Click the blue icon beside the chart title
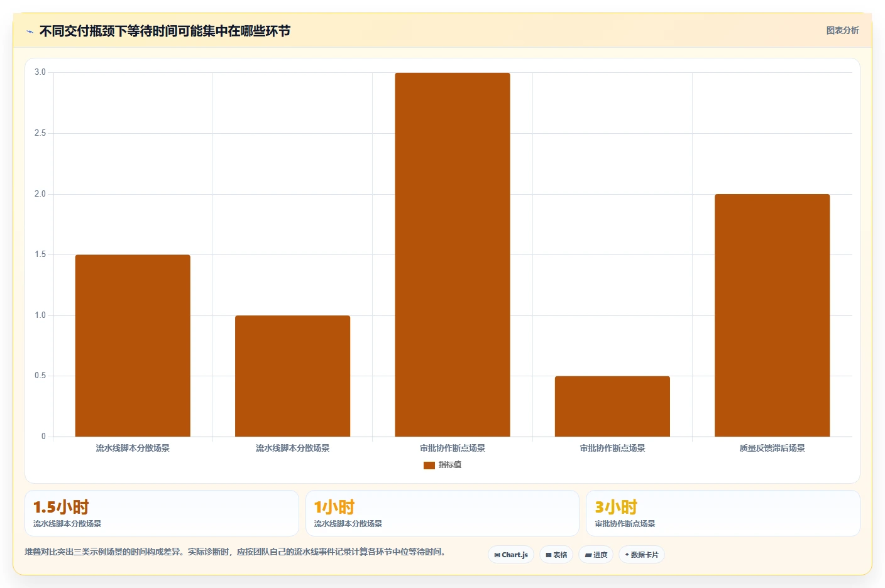Viewport: 885px width, 588px height. click(x=30, y=31)
